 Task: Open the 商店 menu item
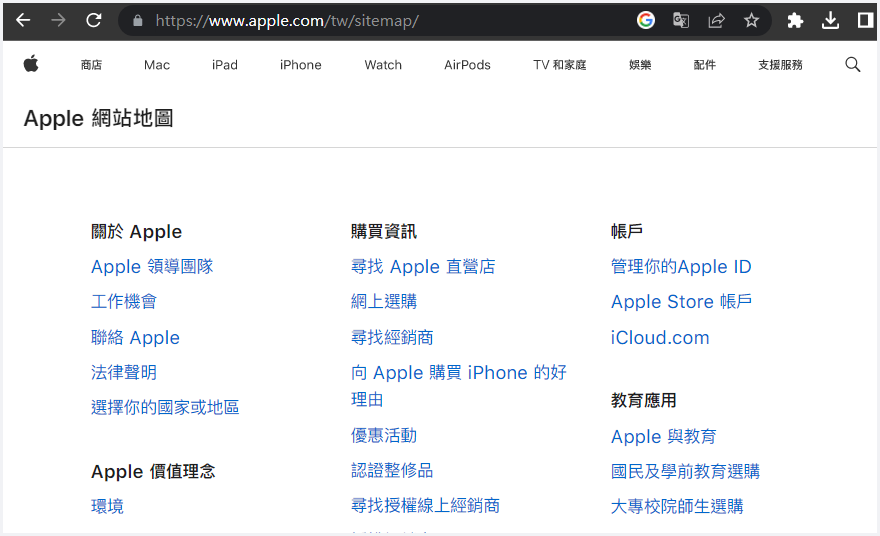pos(91,65)
